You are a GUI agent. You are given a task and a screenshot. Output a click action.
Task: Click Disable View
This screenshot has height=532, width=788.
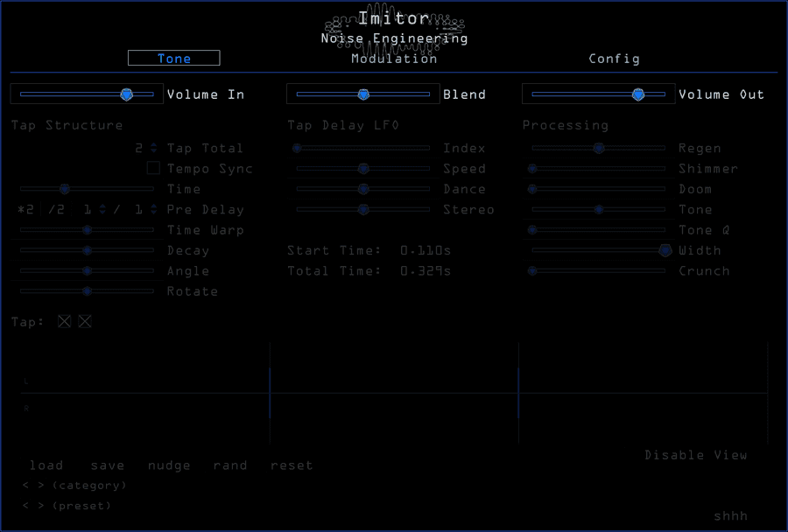point(696,455)
